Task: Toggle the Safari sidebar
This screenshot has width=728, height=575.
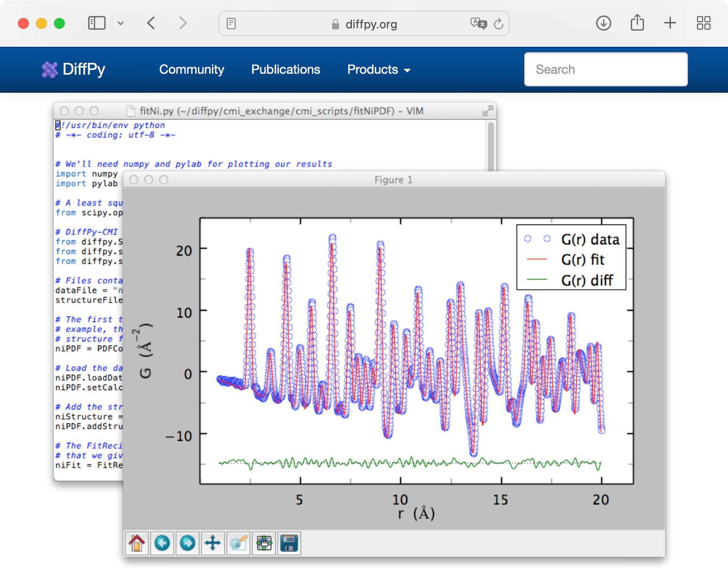Action: (x=96, y=23)
